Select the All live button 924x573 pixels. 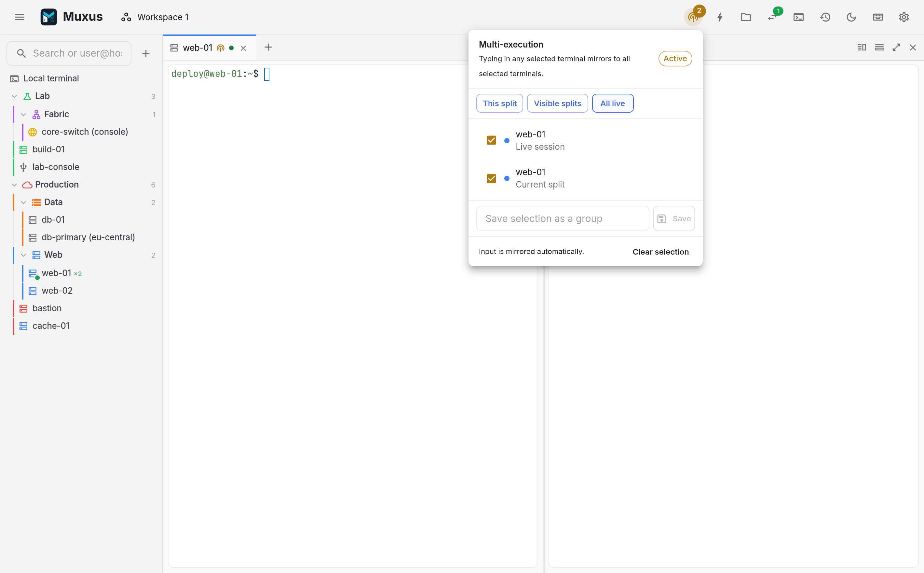pos(612,103)
